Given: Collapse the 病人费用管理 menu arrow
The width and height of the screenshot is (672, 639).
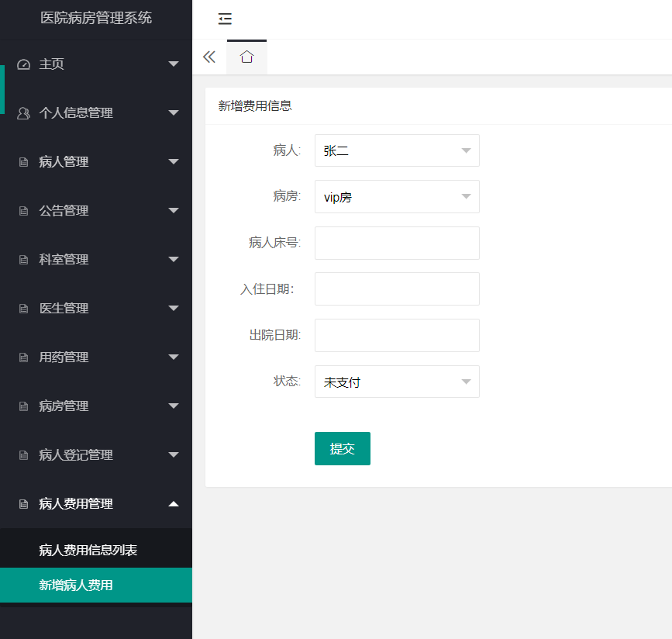Looking at the screenshot, I should click(x=174, y=504).
